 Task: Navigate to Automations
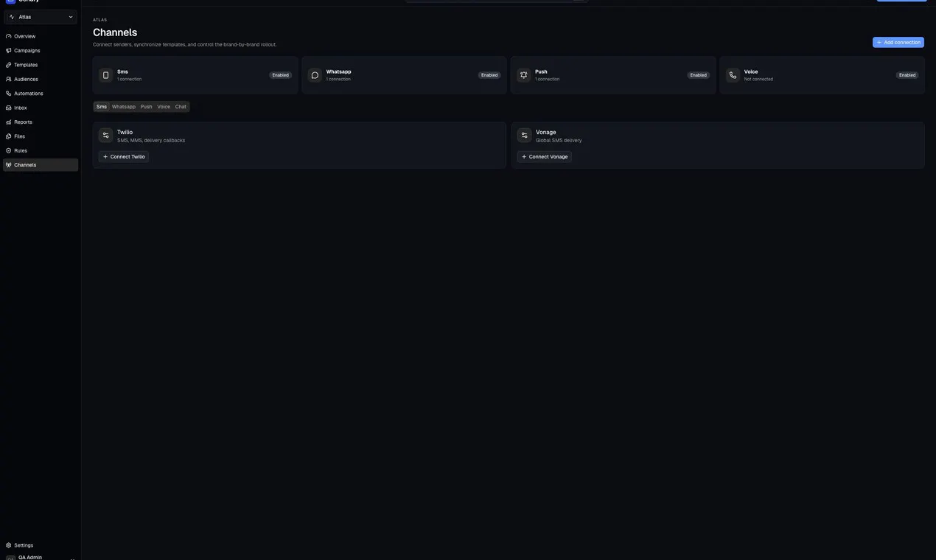click(41, 94)
